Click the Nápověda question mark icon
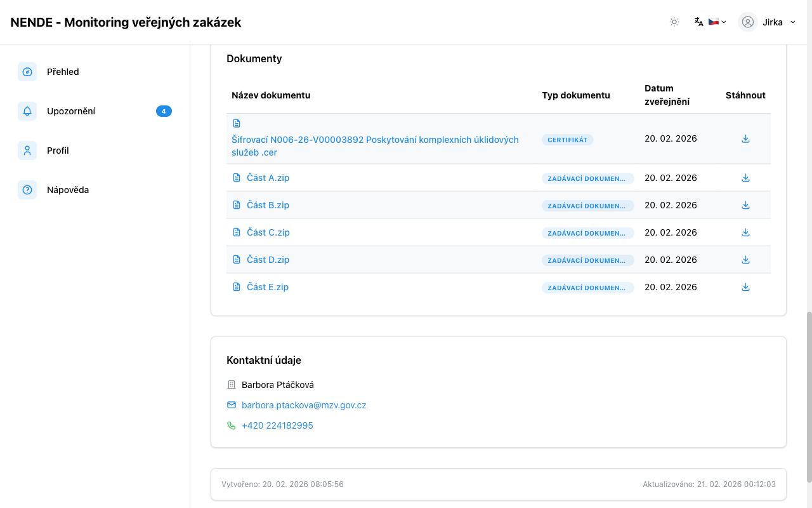Viewport: 812px width, 508px height. pos(27,190)
